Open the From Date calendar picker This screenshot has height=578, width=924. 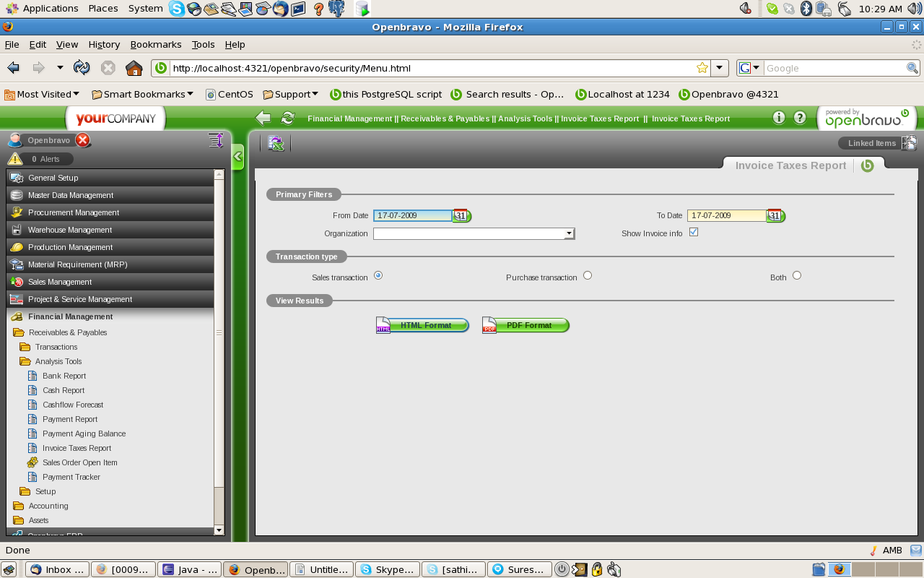[x=462, y=215]
